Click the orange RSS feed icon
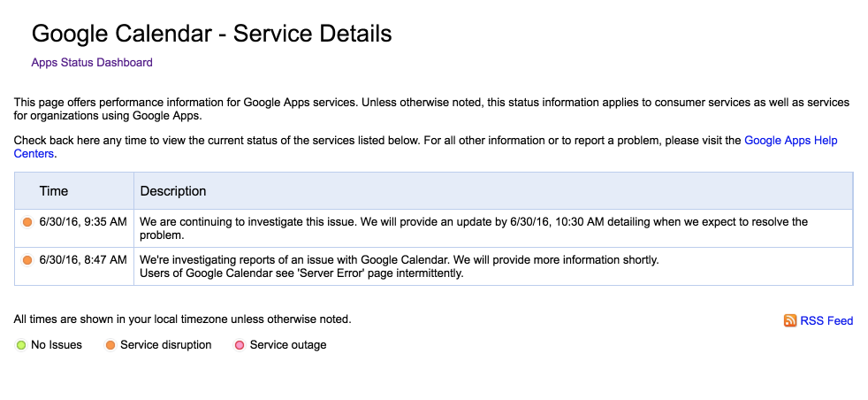Screen dimensions: 868x400 click(790, 320)
